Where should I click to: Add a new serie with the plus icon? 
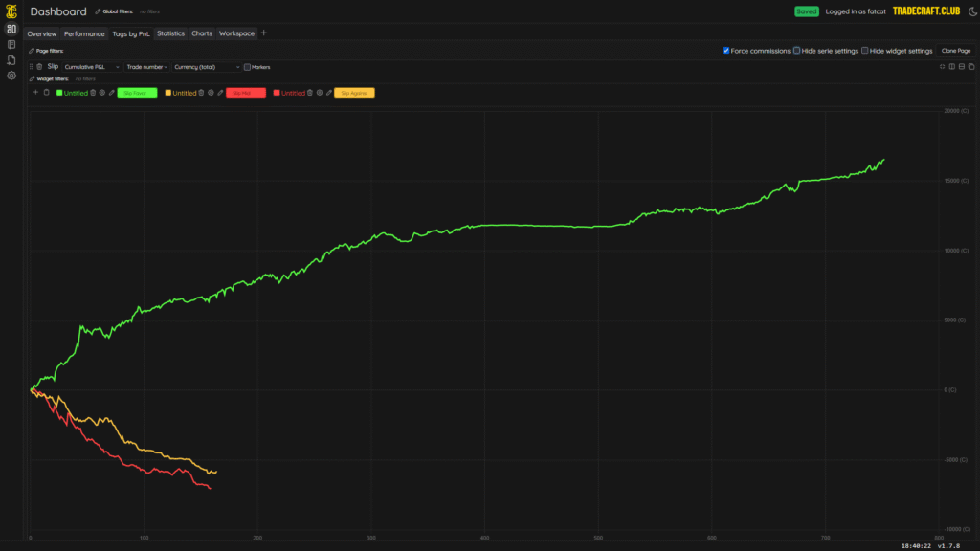[35, 93]
